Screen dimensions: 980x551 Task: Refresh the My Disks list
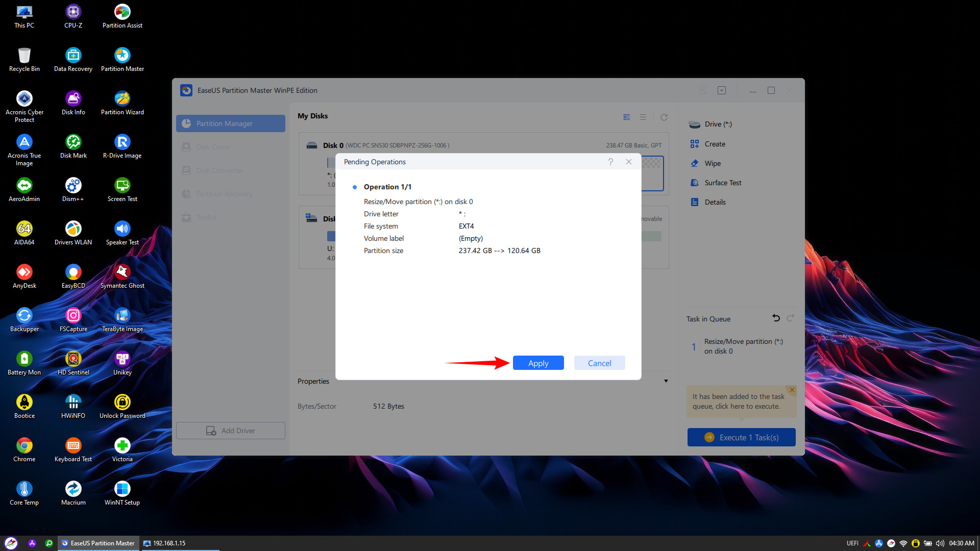(x=664, y=117)
